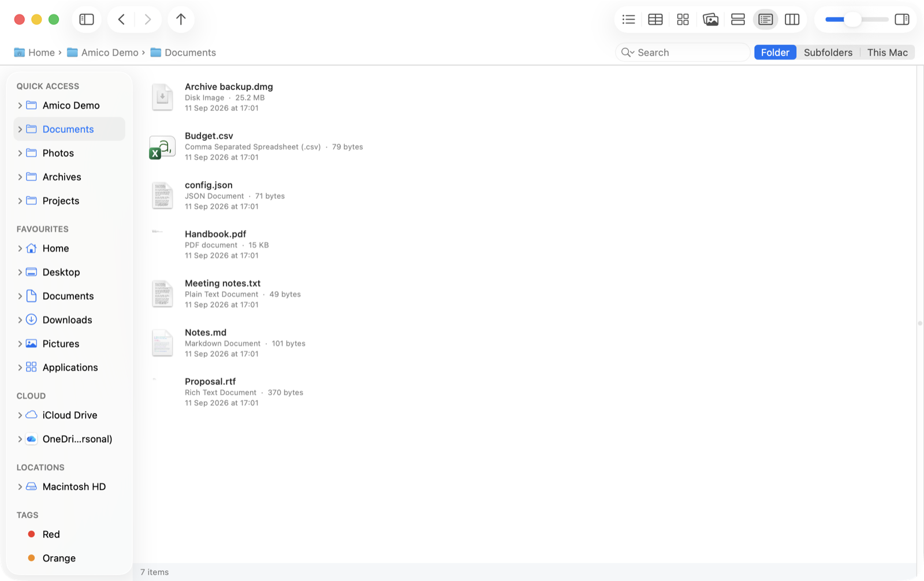The height and width of the screenshot is (581, 924).
Task: Click the Documents sidebar row in Quick Access
Action: 69,129
